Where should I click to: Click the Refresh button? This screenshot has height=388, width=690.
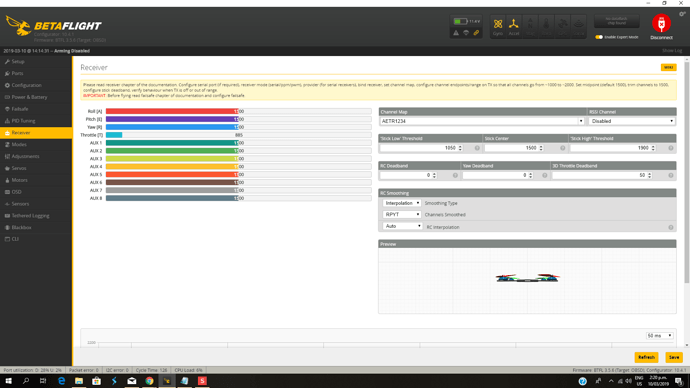[x=646, y=357]
